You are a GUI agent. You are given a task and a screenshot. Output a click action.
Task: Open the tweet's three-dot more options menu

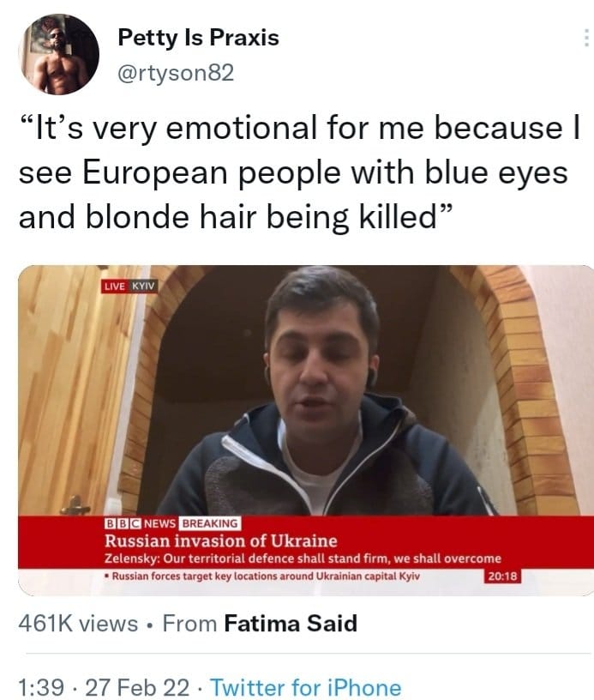coord(586,39)
